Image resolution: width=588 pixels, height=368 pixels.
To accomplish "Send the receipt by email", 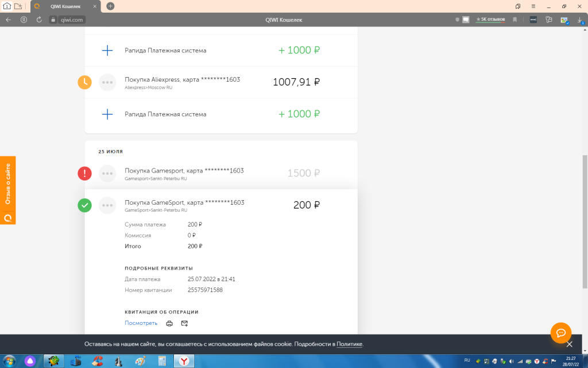I will point(184,323).
